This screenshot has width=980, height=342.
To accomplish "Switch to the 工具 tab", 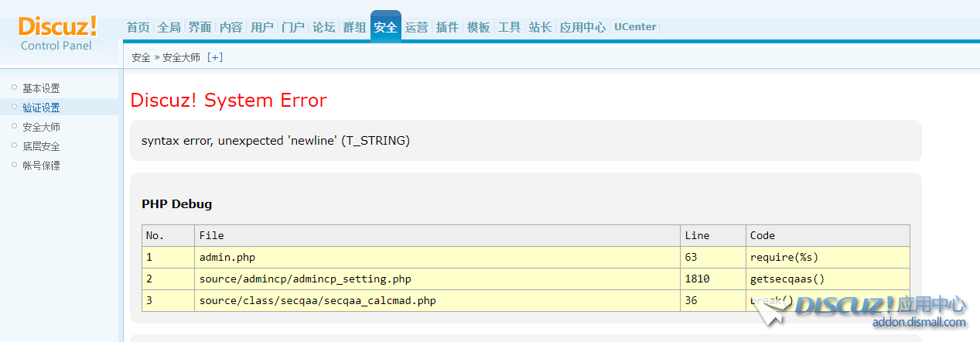I will coord(509,27).
